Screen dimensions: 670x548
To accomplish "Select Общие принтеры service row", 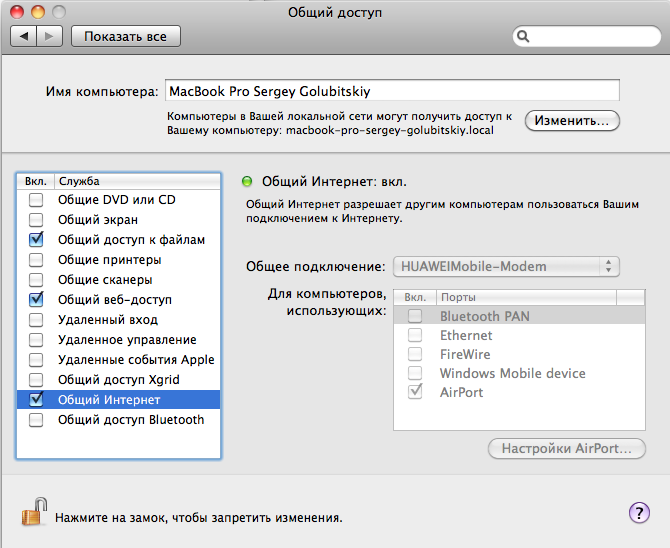I will pos(109,260).
